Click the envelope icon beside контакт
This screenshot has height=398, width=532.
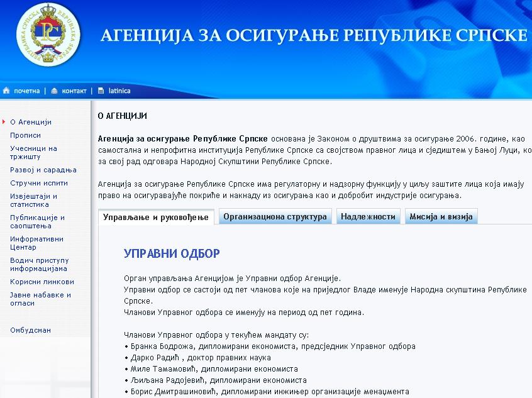(x=54, y=91)
